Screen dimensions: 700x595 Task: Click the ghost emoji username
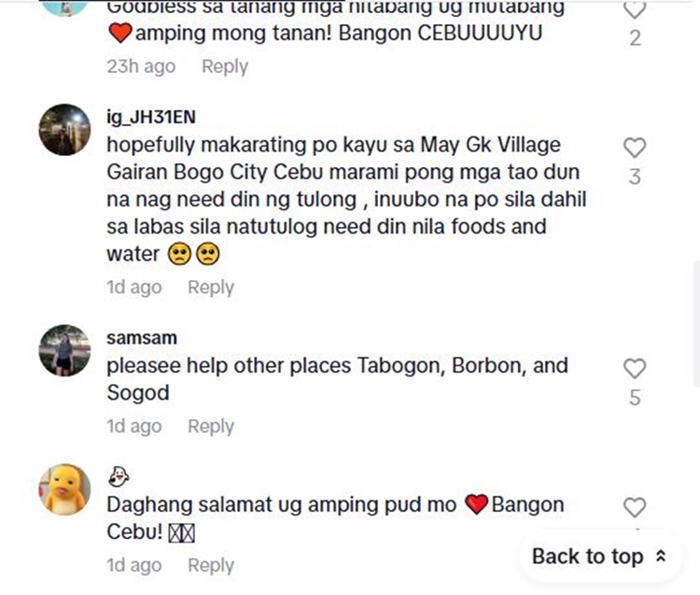coord(119,476)
